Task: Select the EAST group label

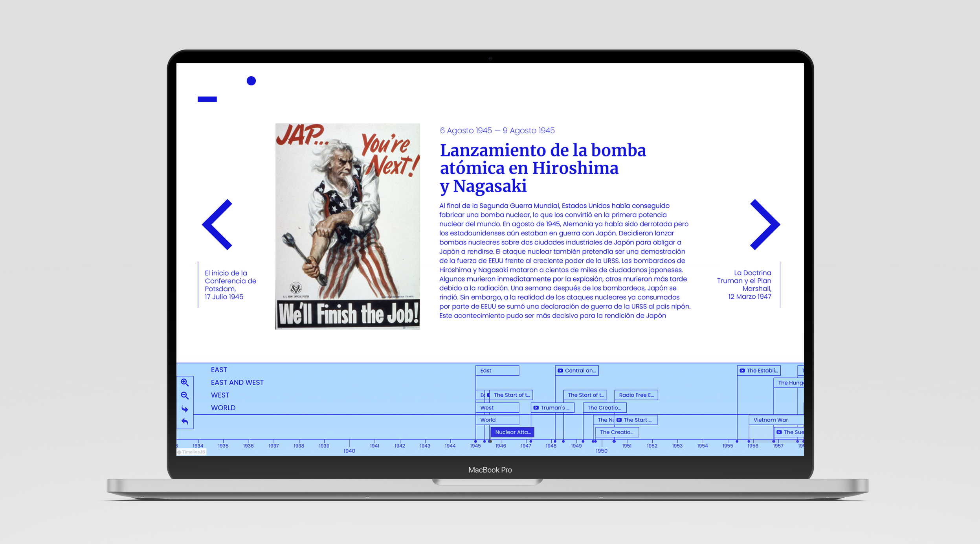Action: click(x=219, y=370)
